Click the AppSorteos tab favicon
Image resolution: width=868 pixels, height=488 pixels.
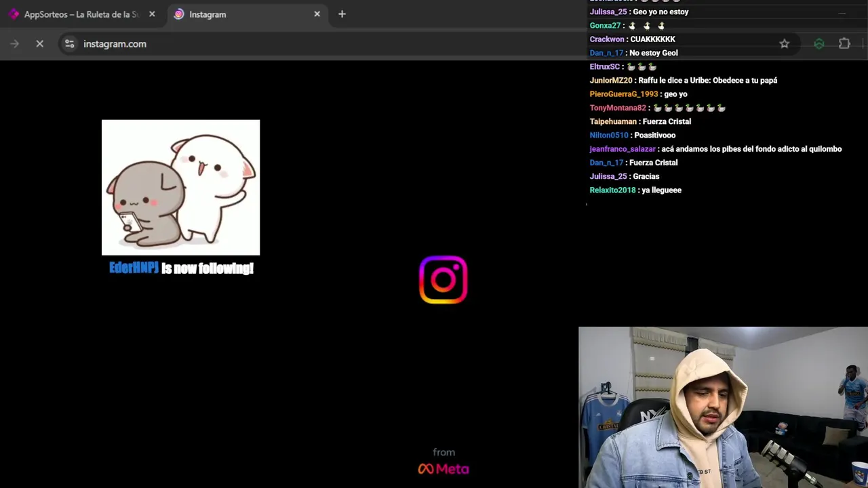coord(14,14)
